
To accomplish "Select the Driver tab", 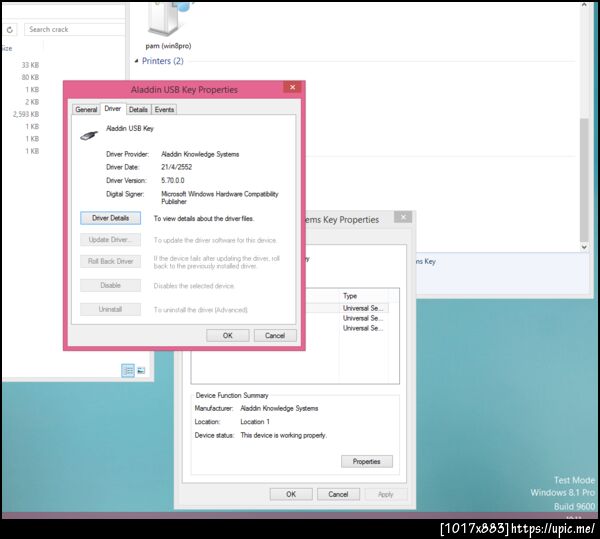I will (x=113, y=109).
